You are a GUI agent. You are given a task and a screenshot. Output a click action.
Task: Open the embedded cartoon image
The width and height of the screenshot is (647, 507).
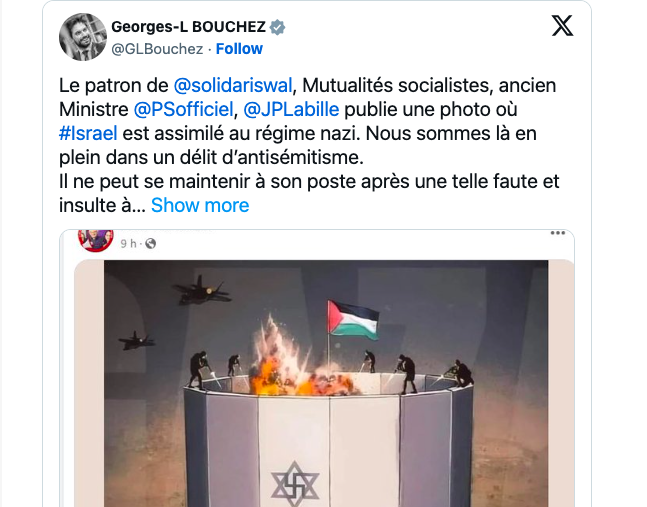(326, 383)
